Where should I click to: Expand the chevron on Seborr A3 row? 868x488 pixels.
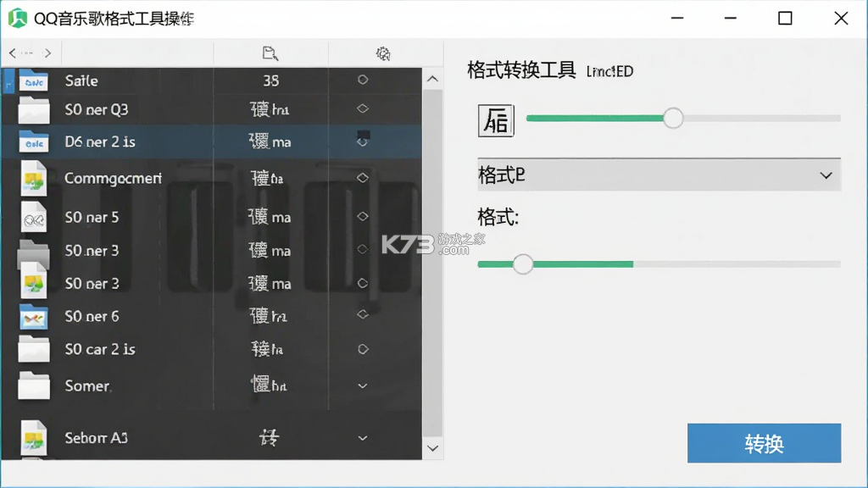363,438
